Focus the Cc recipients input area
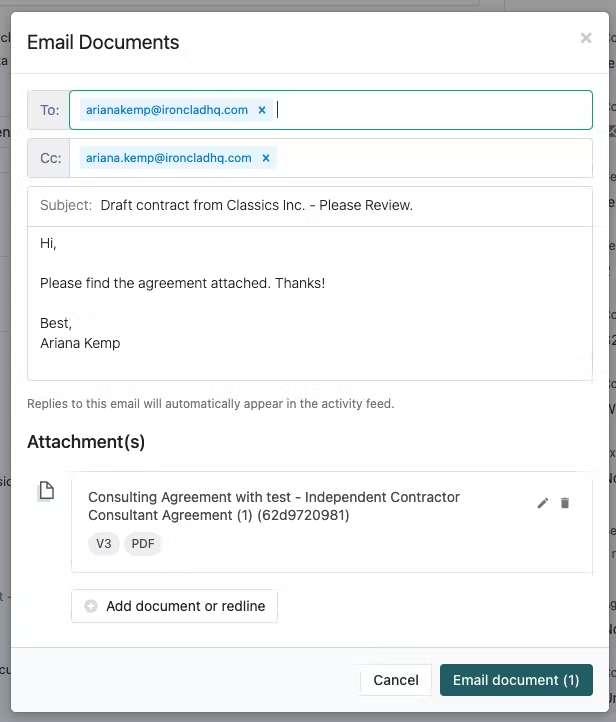616x722 pixels. point(430,158)
